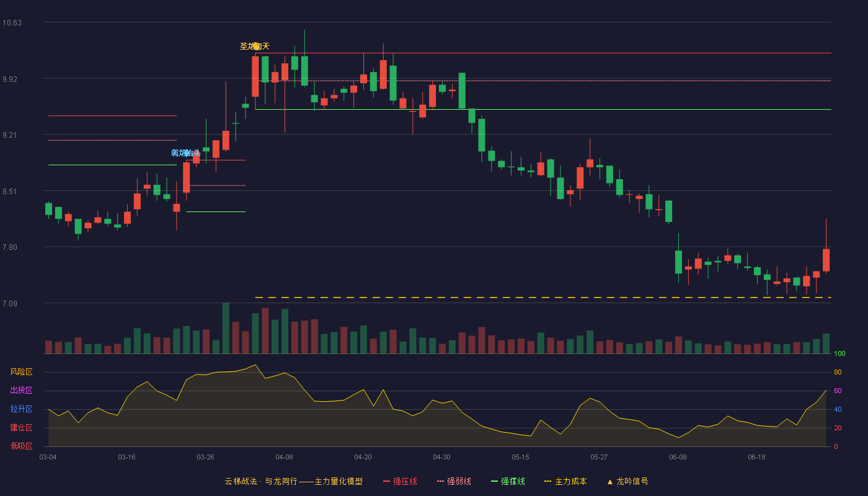Viewport: 868px width, 496px height.
Task: Click the 建仓区 zone label
Action: [21, 428]
